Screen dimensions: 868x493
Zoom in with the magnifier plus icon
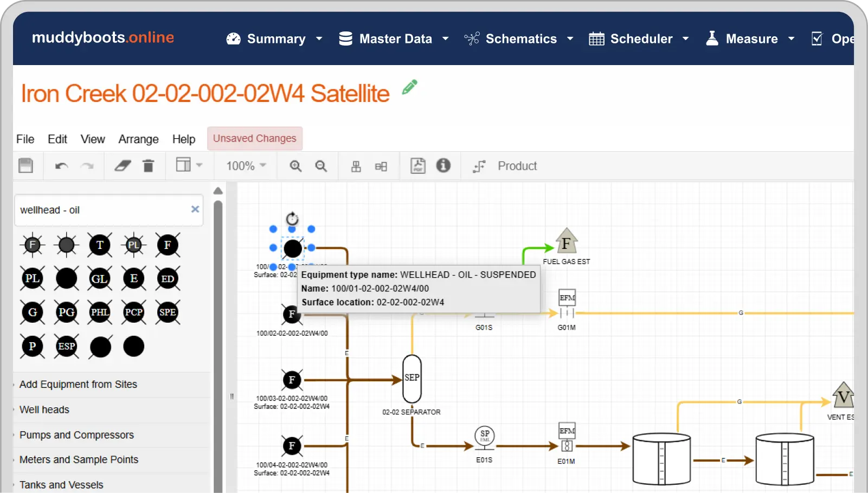click(295, 166)
